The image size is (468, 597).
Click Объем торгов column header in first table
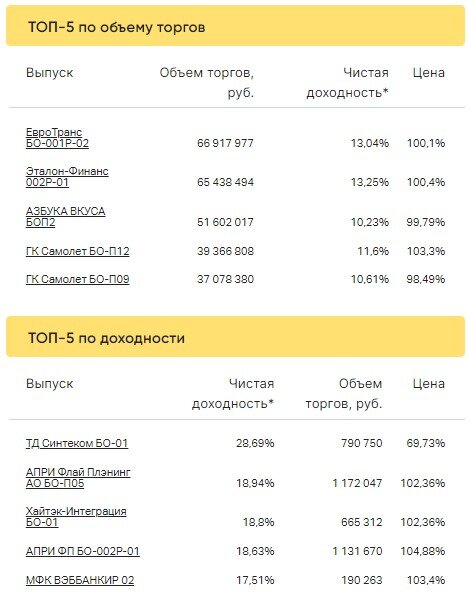coord(207,82)
